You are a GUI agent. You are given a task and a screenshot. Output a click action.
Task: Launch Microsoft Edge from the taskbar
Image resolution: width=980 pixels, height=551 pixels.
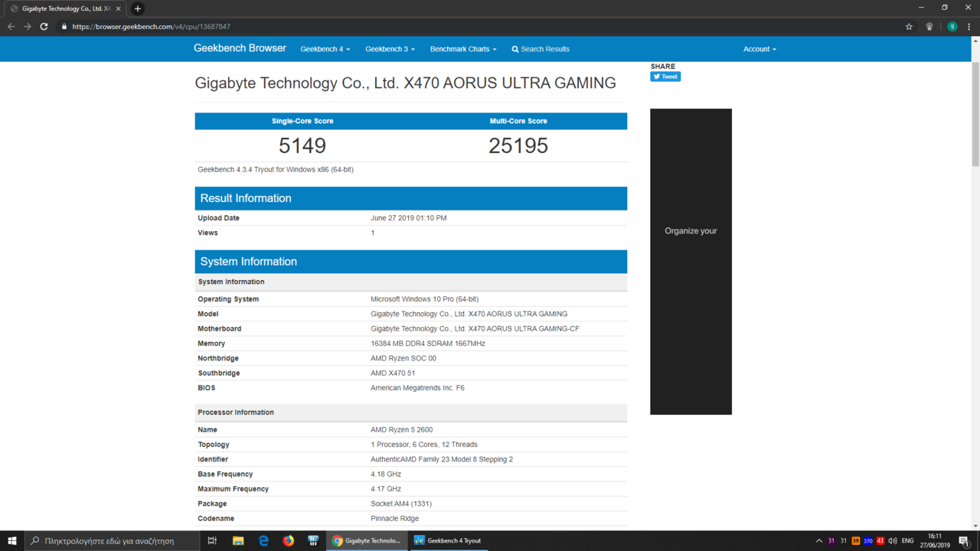click(263, 540)
